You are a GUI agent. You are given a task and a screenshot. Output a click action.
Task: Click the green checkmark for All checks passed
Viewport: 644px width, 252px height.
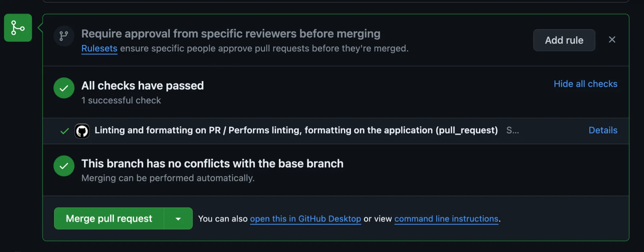pyautogui.click(x=64, y=88)
